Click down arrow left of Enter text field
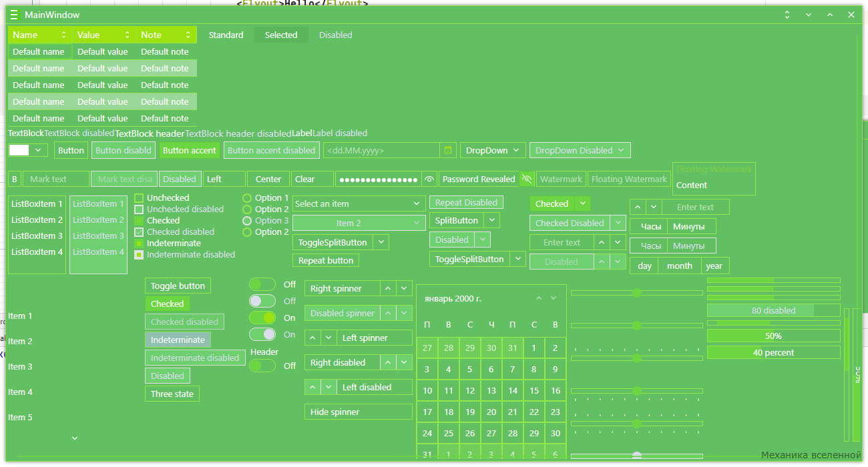The height and width of the screenshot is (467, 868). [654, 207]
